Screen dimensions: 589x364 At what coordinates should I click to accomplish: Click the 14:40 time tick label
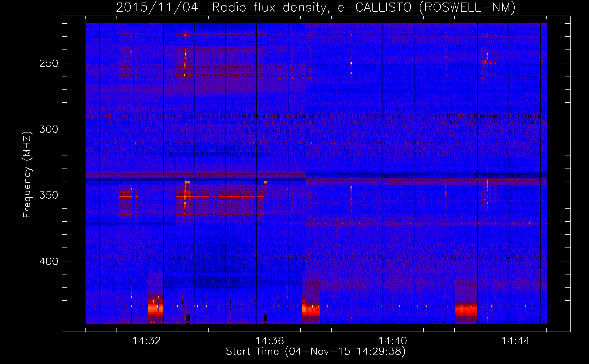393,341
